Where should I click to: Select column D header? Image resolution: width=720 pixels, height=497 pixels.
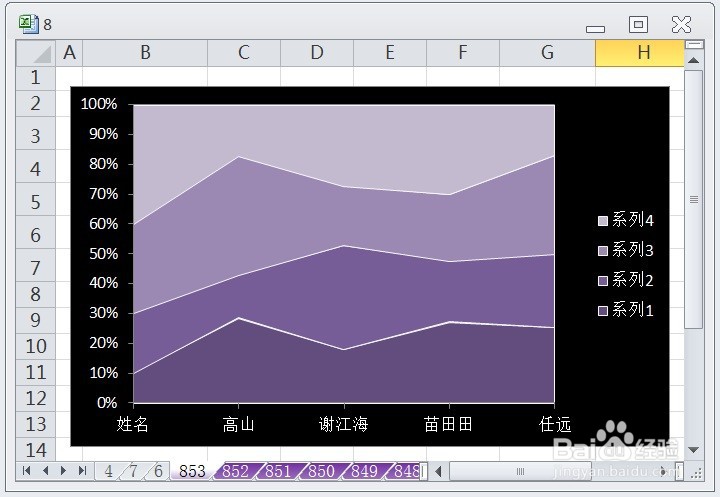point(317,53)
